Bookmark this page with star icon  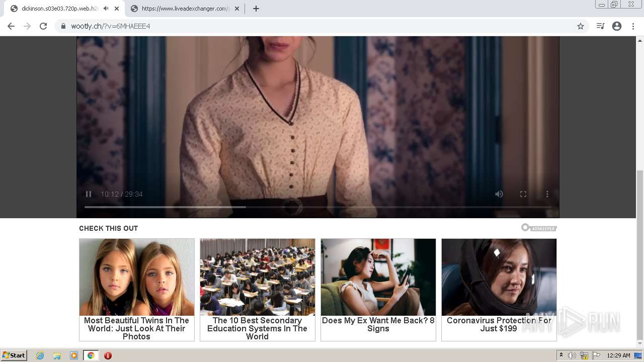click(581, 26)
